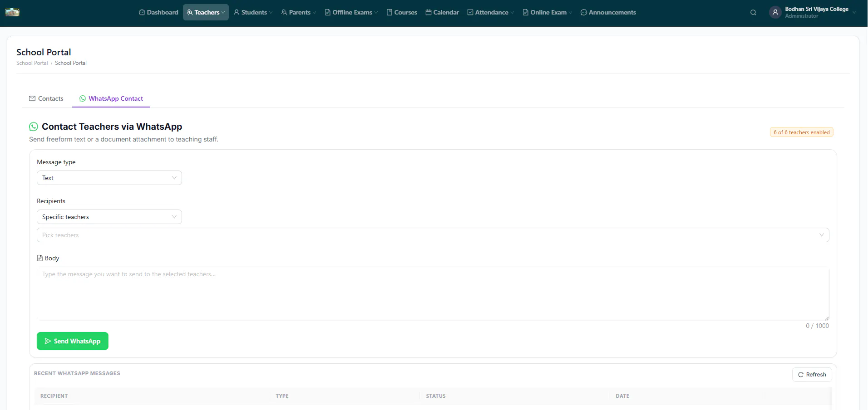Open the Calendar page
Image resolution: width=868 pixels, height=410 pixels.
(x=442, y=12)
